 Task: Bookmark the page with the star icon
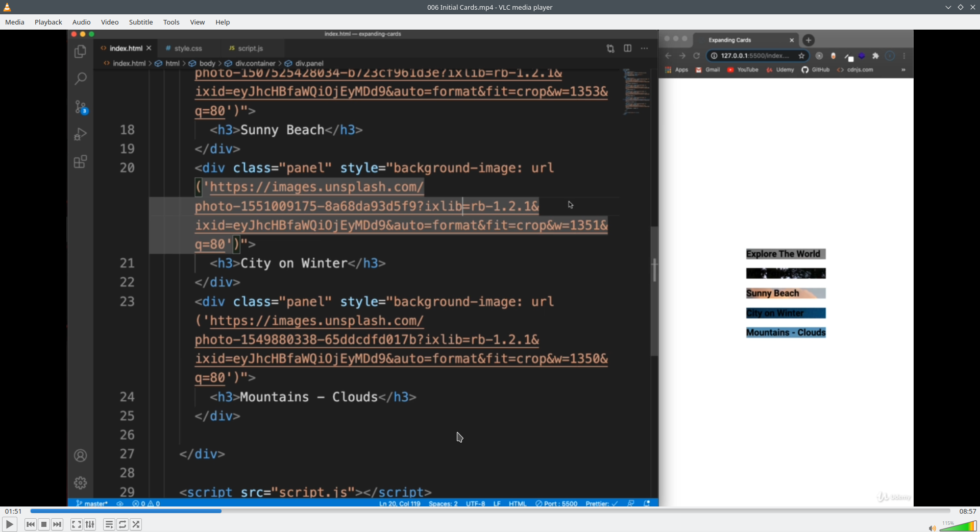point(801,56)
